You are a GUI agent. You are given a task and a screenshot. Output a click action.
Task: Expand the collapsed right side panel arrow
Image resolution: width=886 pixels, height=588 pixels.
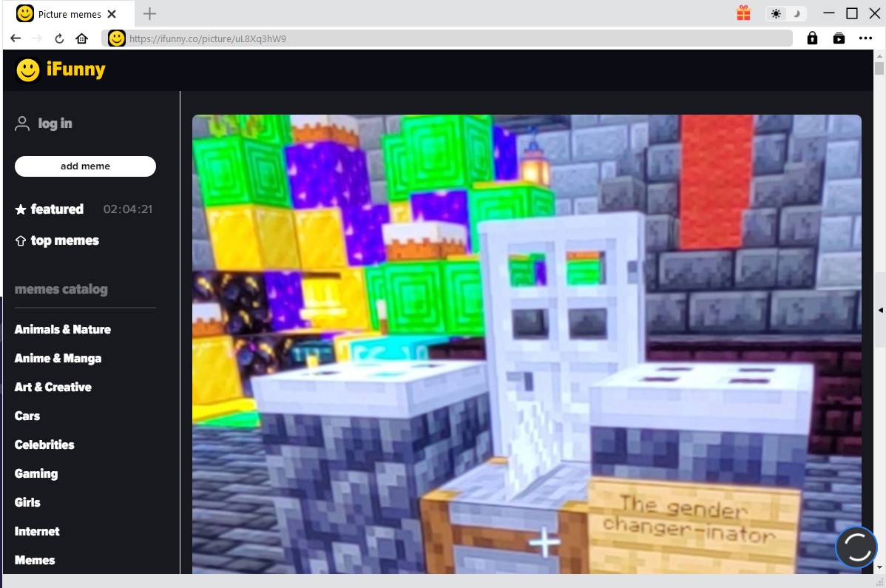(880, 309)
